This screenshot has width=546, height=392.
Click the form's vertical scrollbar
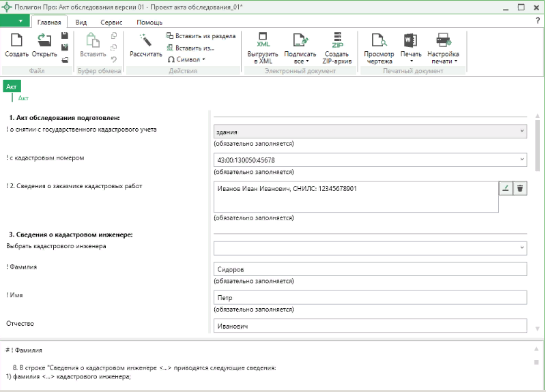coord(537,147)
